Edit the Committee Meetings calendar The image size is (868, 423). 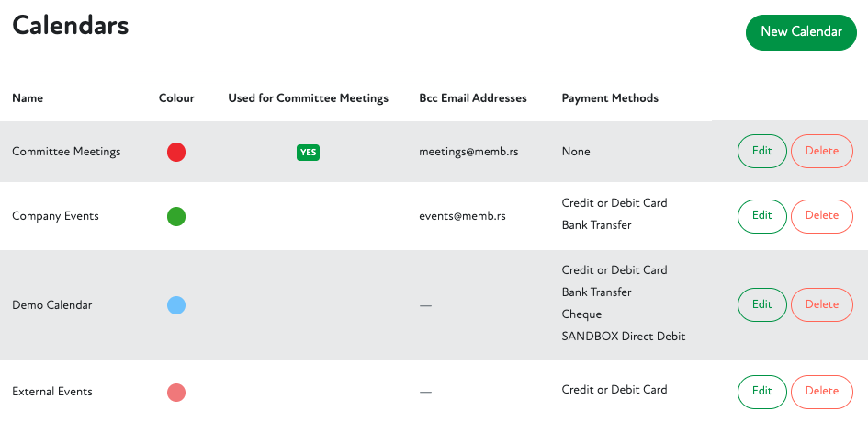pyautogui.click(x=761, y=151)
